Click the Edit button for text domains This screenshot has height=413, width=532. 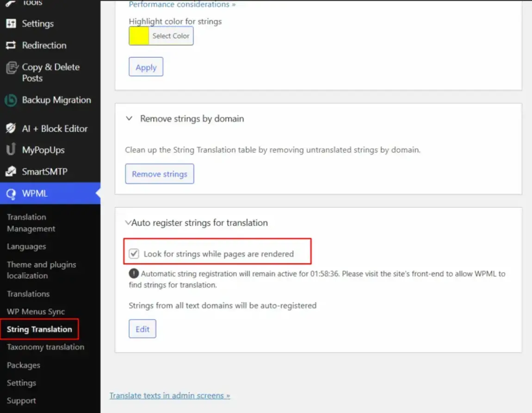(x=142, y=329)
